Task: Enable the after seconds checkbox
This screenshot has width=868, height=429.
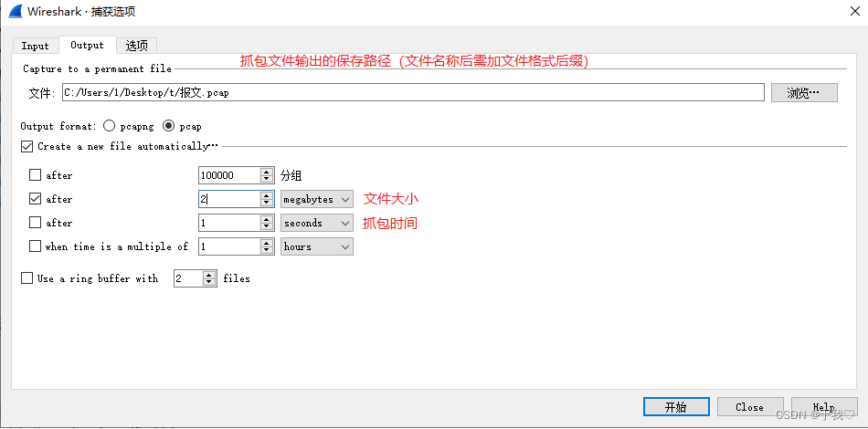Action: 35,222
